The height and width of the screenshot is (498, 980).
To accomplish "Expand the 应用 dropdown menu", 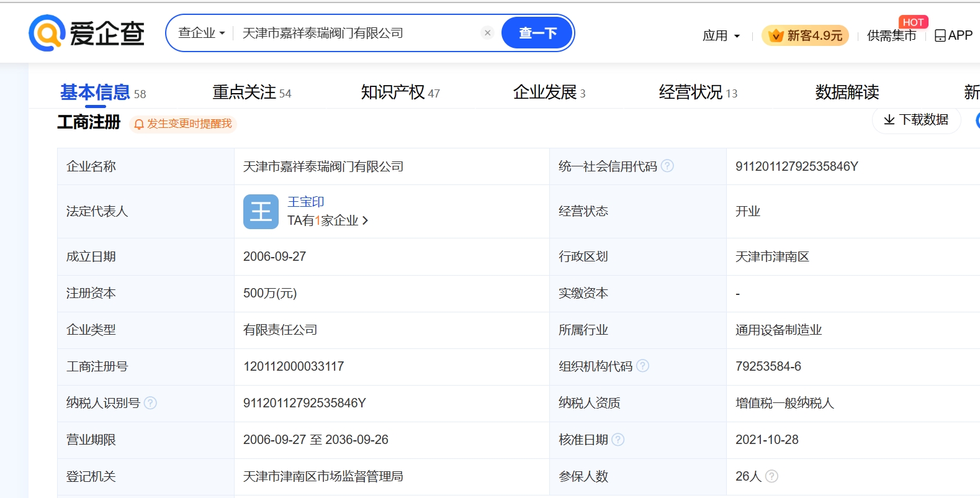I will (x=721, y=36).
